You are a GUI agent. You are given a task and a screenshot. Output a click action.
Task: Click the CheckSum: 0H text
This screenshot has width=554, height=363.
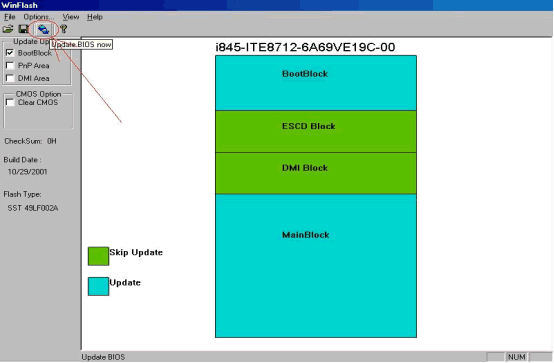(x=30, y=141)
